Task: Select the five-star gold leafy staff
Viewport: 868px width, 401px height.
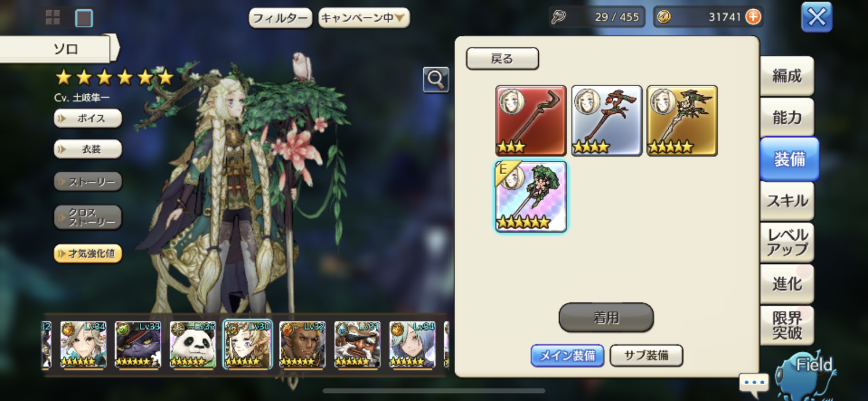Action: (682, 120)
